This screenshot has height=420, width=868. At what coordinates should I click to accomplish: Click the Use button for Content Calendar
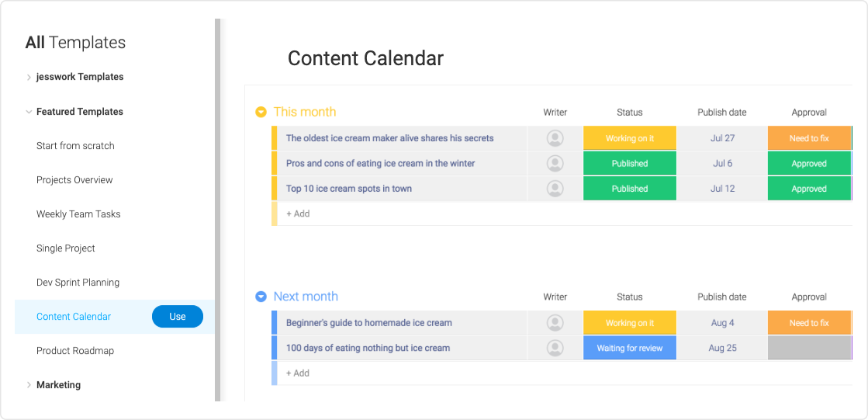177,317
